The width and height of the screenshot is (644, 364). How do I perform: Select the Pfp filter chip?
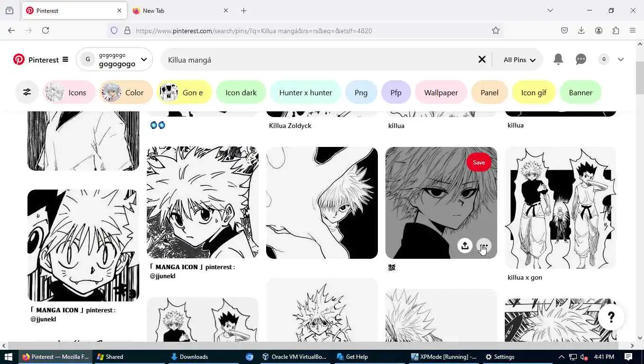[x=396, y=92]
